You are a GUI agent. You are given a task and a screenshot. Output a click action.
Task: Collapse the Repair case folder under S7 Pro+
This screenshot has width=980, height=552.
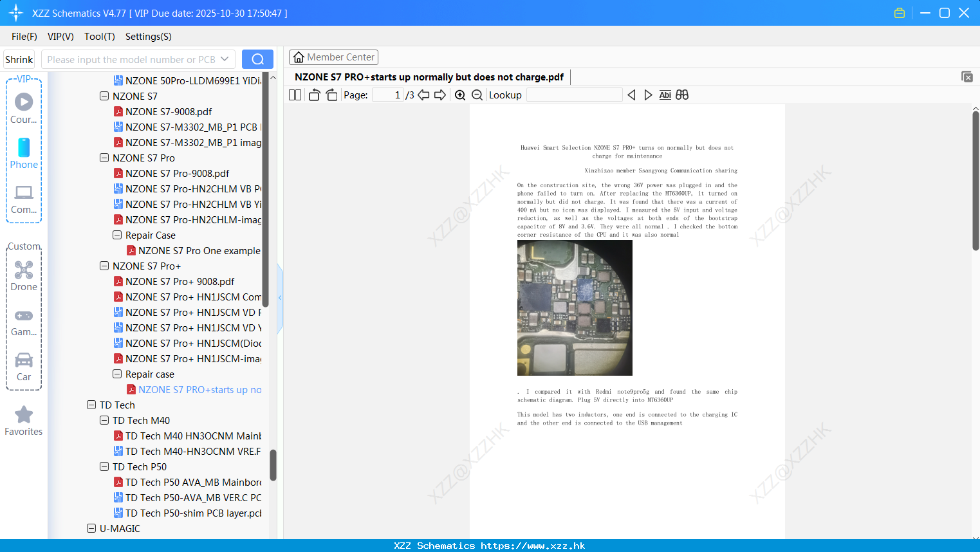tap(117, 374)
